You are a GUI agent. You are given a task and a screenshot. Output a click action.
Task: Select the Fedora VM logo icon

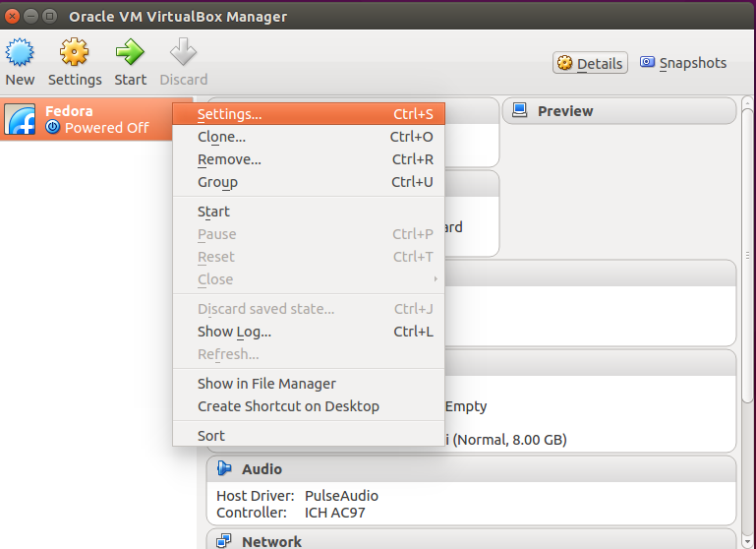point(20,119)
